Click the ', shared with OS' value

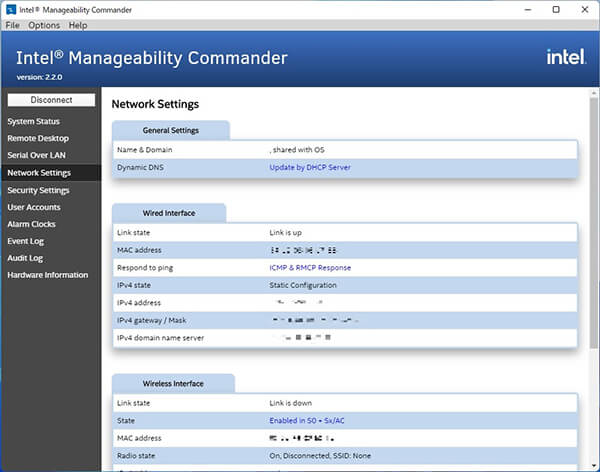click(x=297, y=150)
